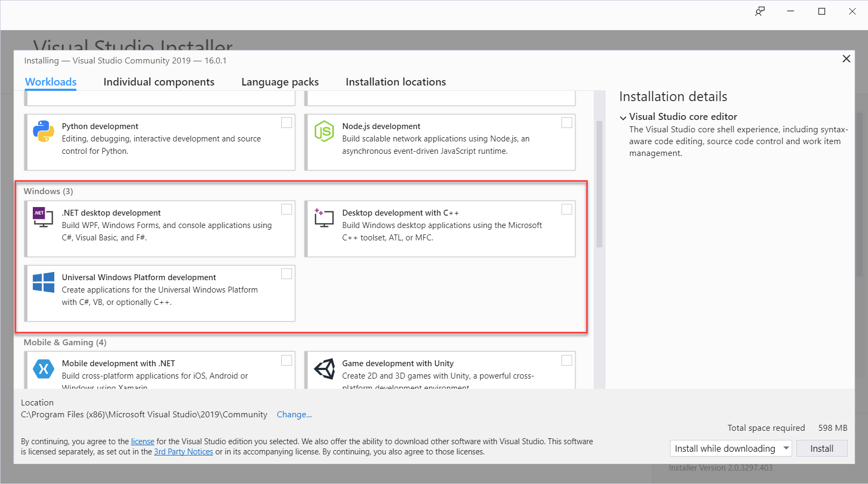Collapse Visual Studio core editor section
868x484 pixels.
click(x=623, y=118)
